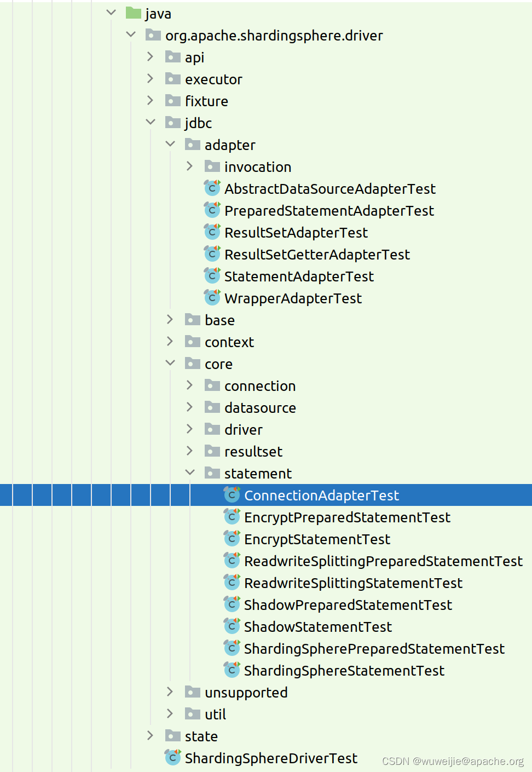Expand the state package

pos(151,735)
